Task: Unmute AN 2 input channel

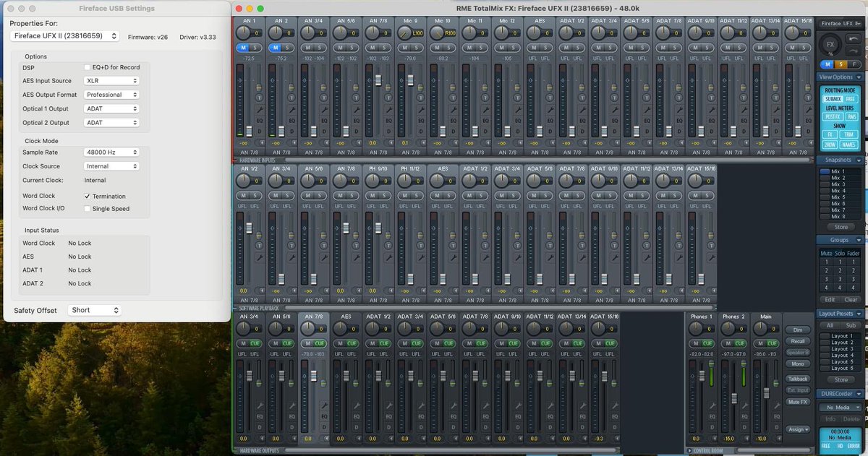Action: [274, 48]
